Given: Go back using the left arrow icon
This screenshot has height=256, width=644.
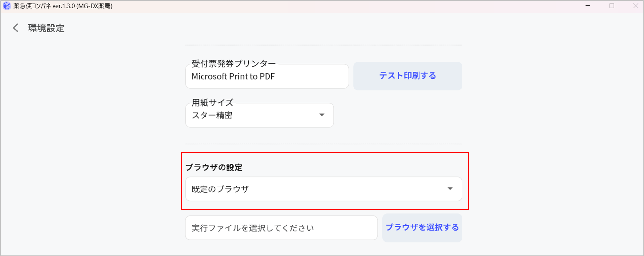Looking at the screenshot, I should [15, 28].
